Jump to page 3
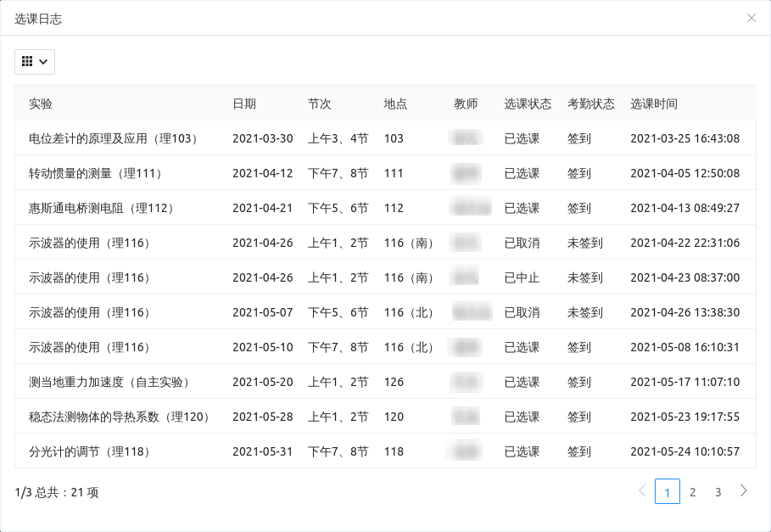Screen dimensions: 771x532 (718, 492)
